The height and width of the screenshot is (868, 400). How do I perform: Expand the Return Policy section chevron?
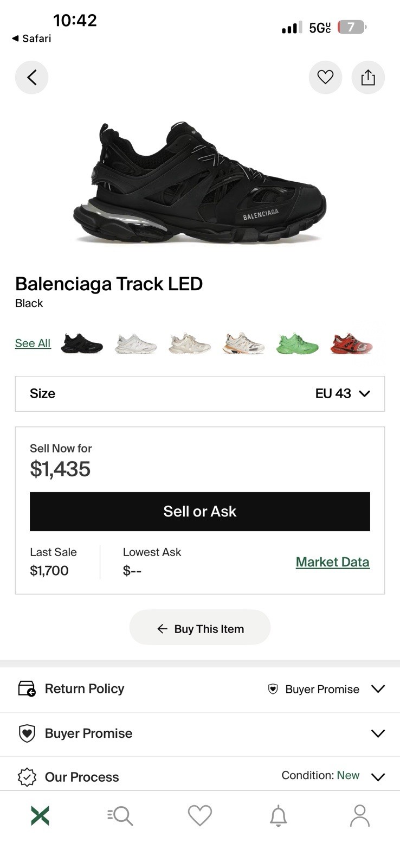(x=378, y=688)
